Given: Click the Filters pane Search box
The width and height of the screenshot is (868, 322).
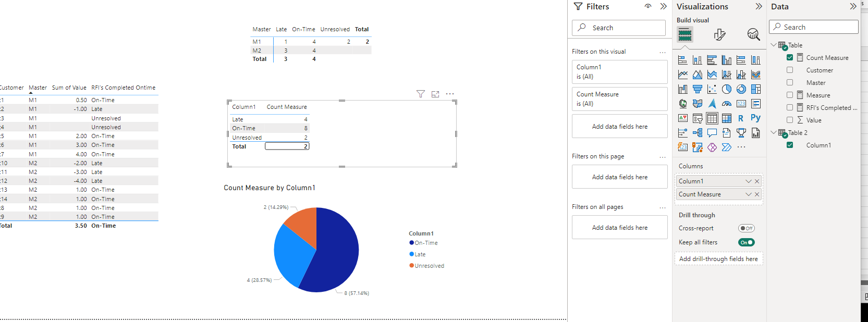Looking at the screenshot, I should click(619, 28).
